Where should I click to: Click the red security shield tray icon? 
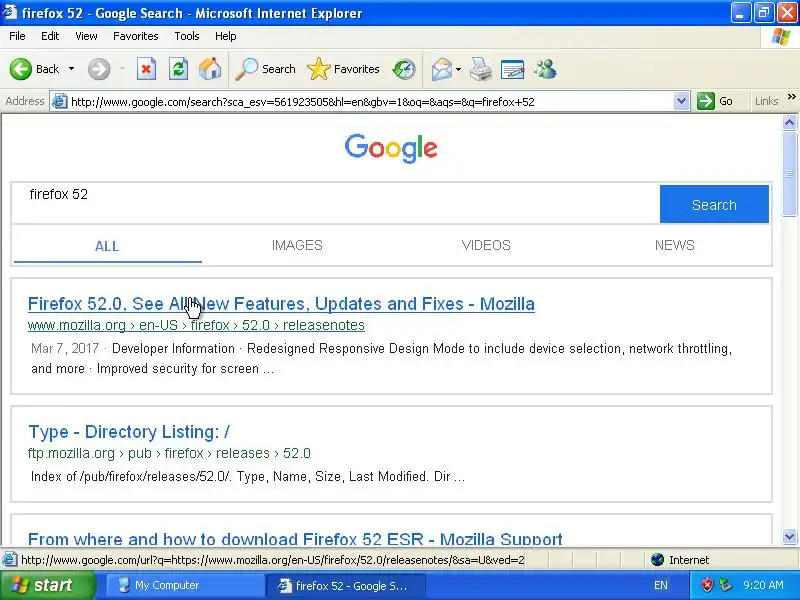(707, 585)
